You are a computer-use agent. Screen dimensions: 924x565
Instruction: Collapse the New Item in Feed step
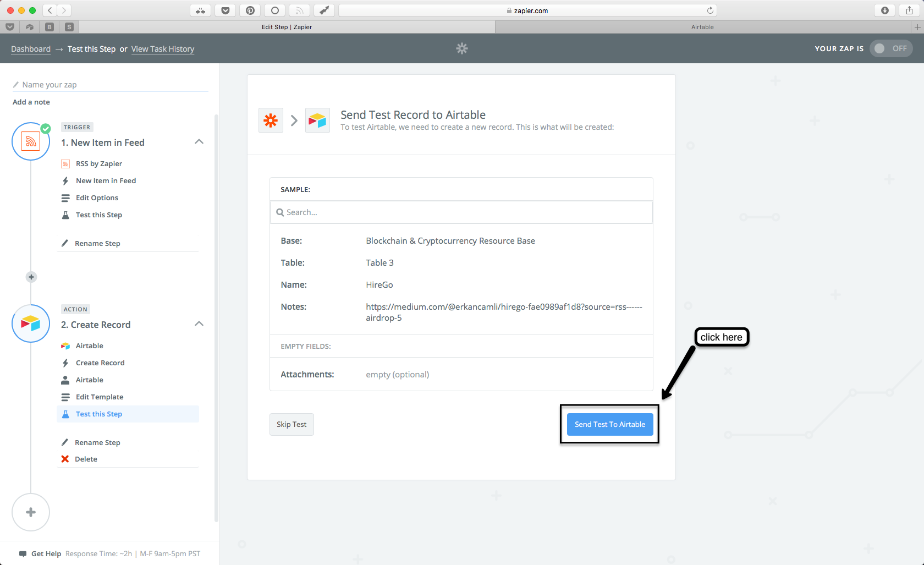[199, 142]
